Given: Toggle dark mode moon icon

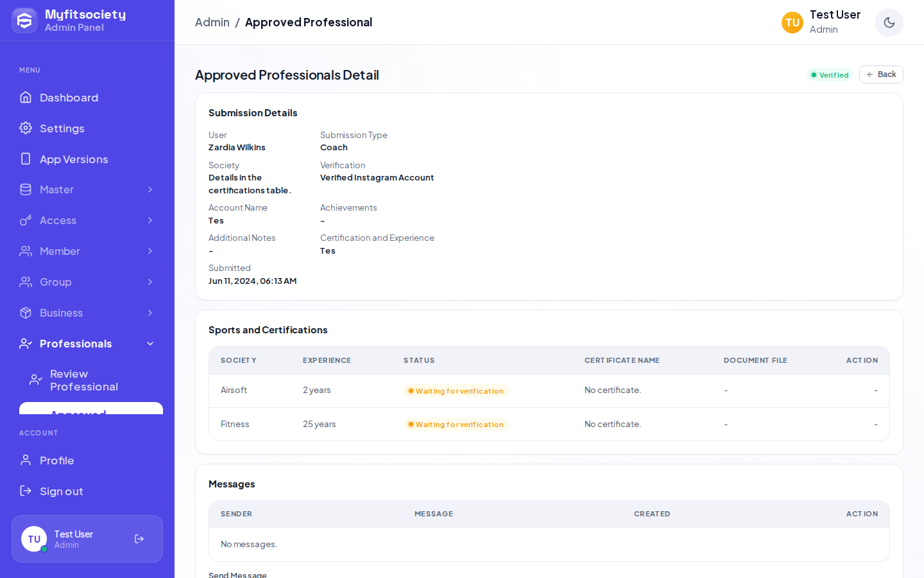Looking at the screenshot, I should pos(889,22).
